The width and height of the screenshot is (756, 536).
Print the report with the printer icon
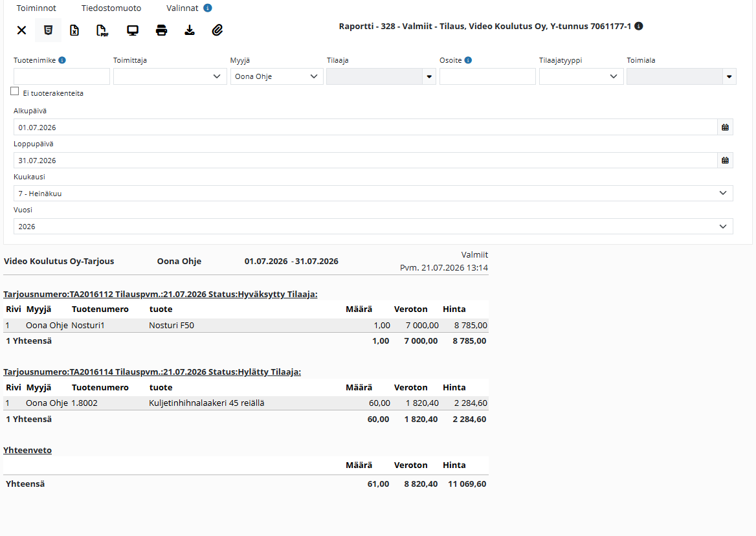click(x=162, y=30)
